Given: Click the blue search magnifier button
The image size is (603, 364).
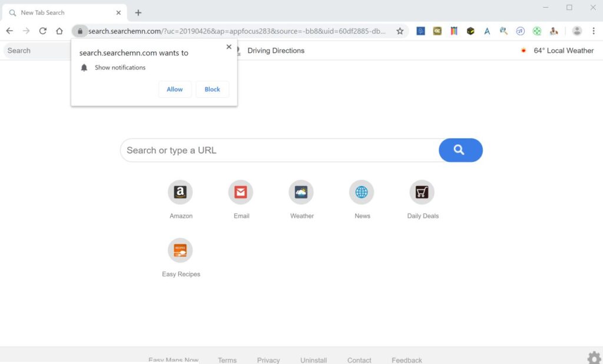Looking at the screenshot, I should click(460, 150).
